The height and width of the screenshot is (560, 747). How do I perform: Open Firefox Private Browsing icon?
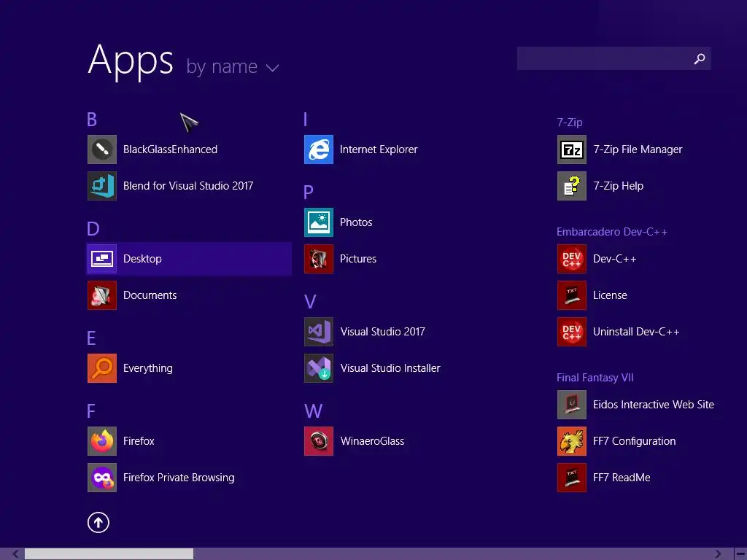point(102,478)
